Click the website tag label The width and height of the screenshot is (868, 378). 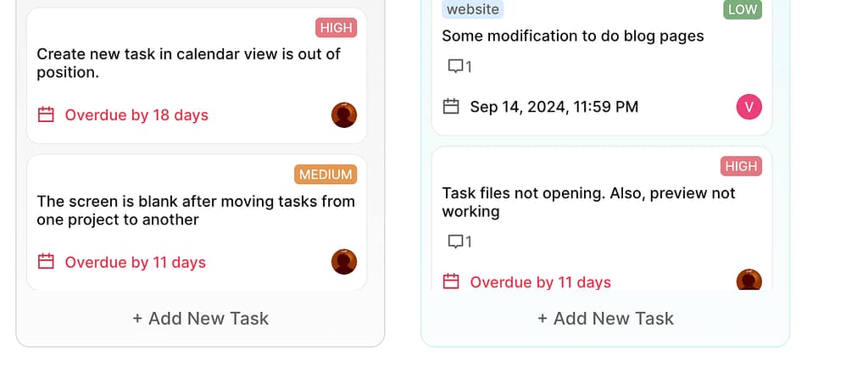[x=472, y=9]
